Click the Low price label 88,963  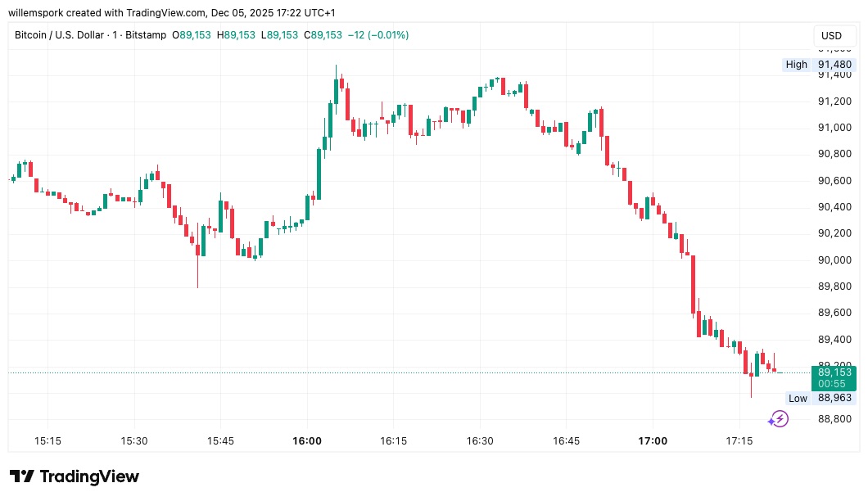click(834, 399)
